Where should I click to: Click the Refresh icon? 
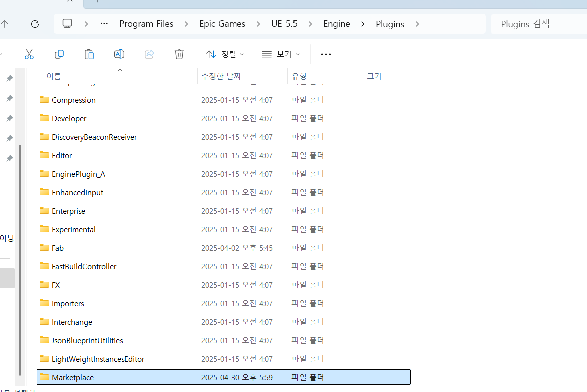35,24
